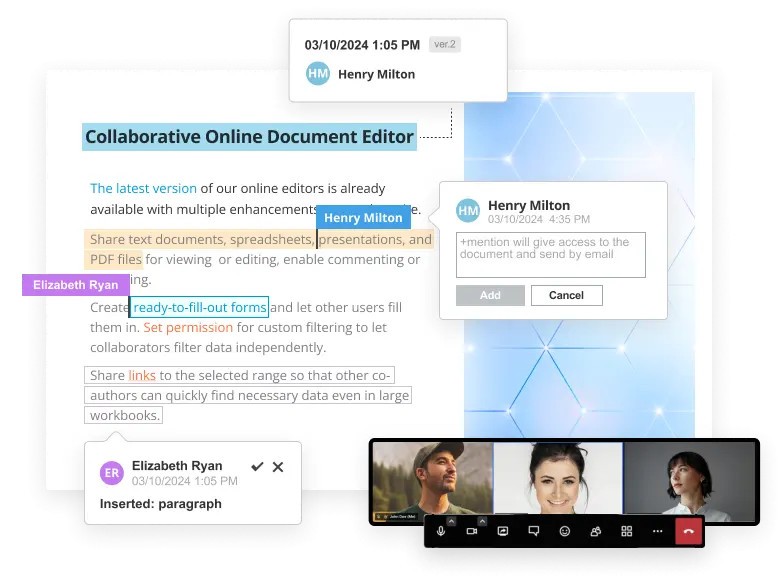780x580 pixels.
Task: Select the center woman's video thumbnail
Action: pos(557,479)
